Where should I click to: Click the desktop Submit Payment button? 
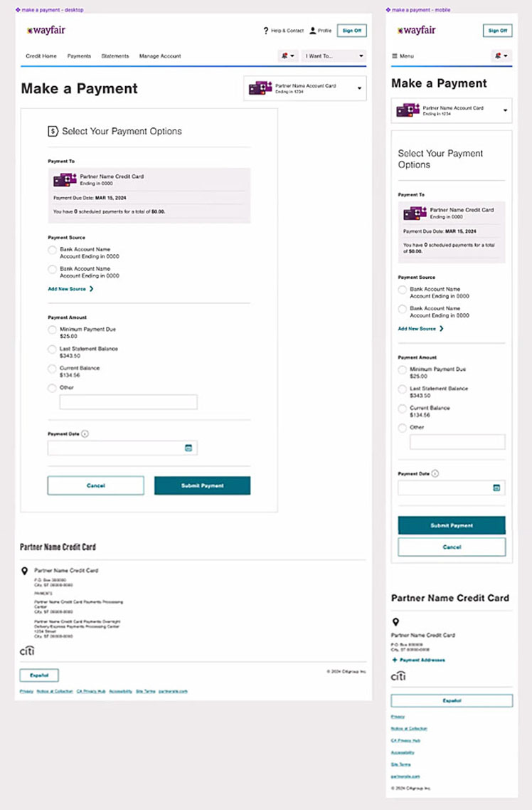(202, 485)
